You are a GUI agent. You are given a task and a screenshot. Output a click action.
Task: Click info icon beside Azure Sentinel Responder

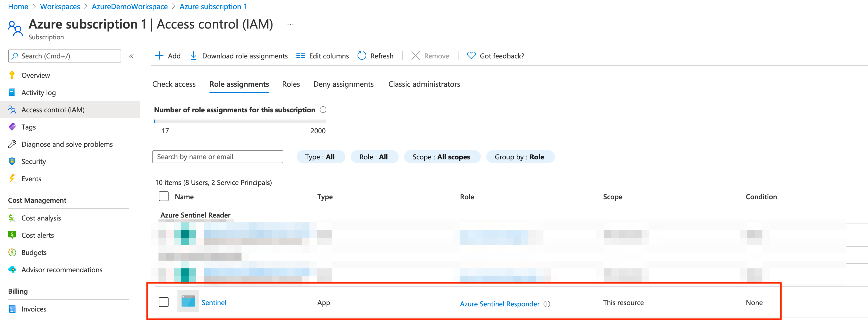point(547,304)
